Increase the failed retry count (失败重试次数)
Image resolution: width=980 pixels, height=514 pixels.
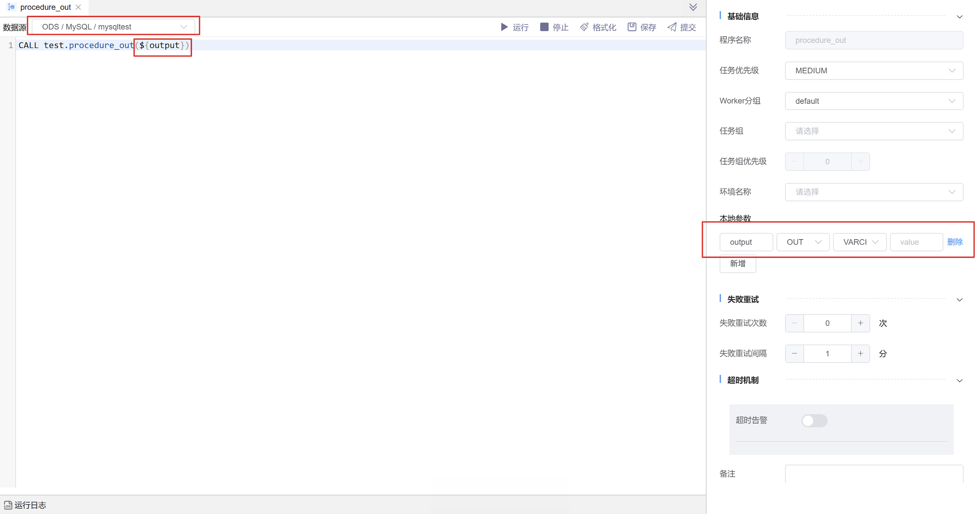click(860, 323)
